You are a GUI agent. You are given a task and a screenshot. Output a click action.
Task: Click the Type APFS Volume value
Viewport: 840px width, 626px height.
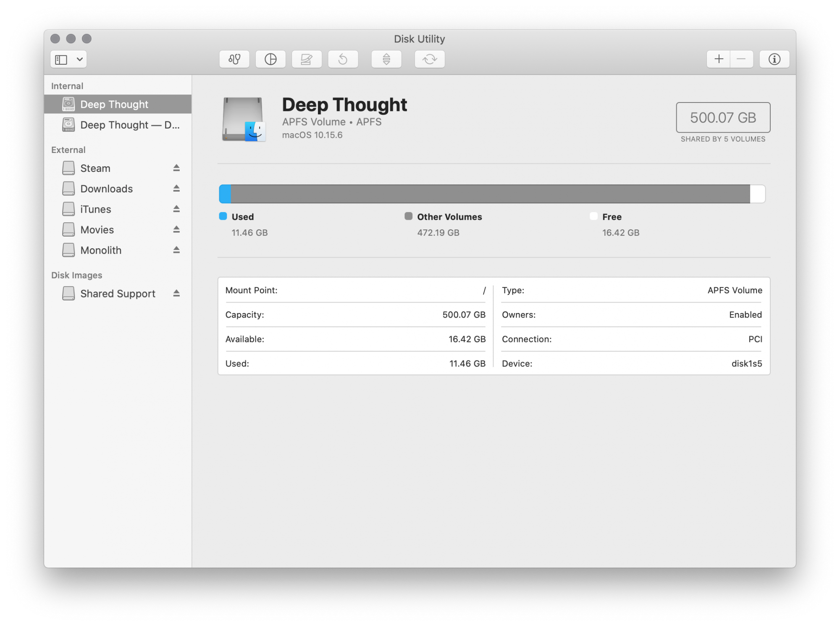[x=735, y=290]
